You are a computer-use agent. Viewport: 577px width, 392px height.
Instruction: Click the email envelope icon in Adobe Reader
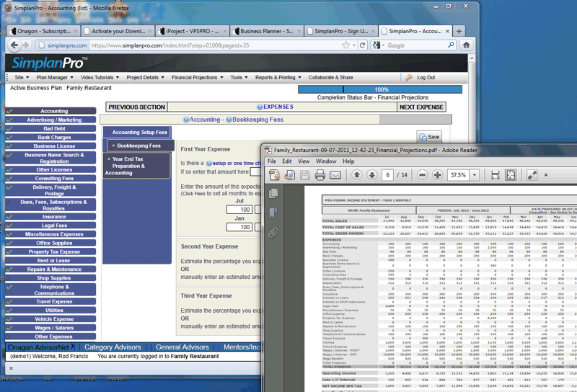(335, 175)
